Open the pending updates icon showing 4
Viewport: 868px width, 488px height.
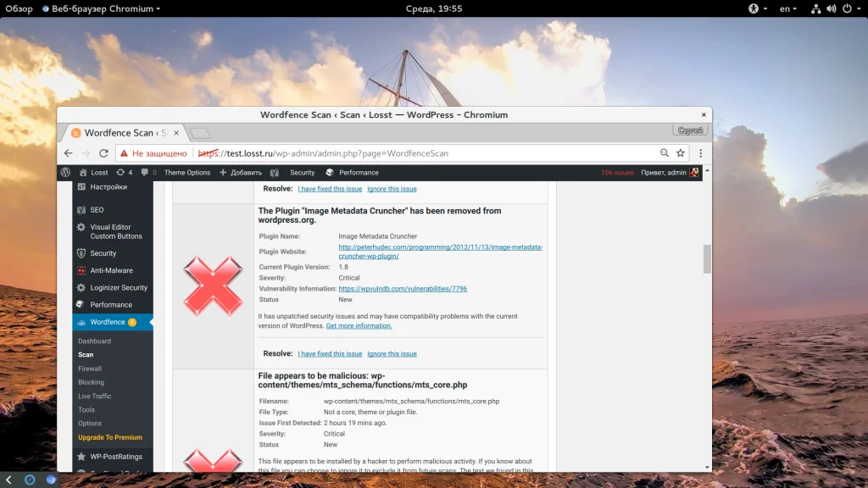pos(125,173)
